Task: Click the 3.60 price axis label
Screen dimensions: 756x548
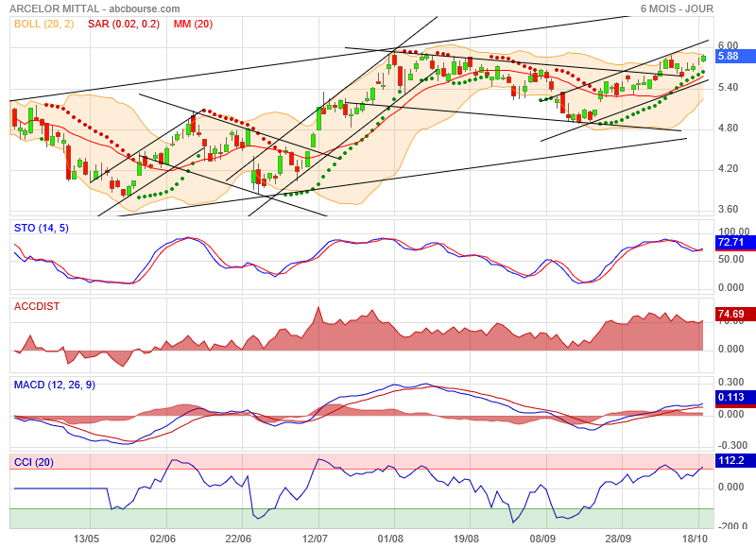Action: (728, 209)
